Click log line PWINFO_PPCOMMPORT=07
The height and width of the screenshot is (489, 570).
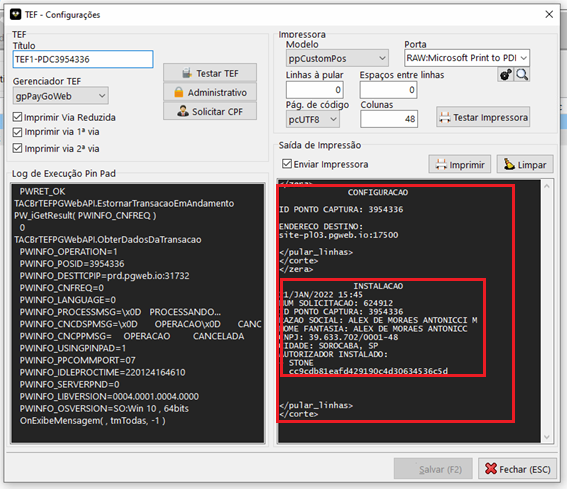(77, 360)
